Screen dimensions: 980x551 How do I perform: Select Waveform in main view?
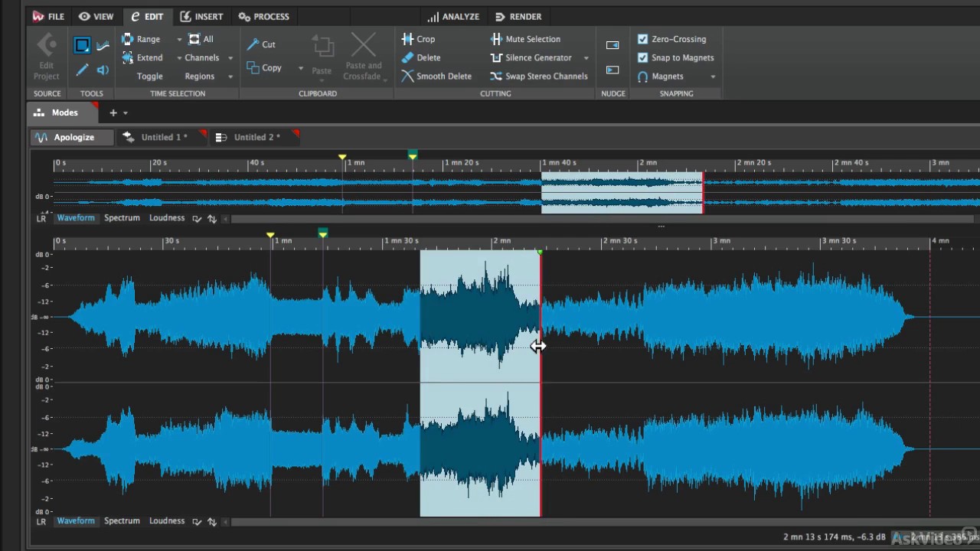[x=76, y=521]
